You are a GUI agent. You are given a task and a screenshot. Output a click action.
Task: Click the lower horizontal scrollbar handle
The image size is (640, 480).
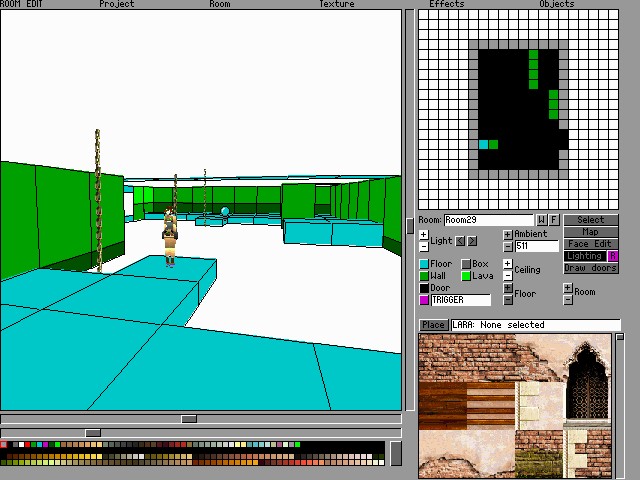(x=93, y=433)
